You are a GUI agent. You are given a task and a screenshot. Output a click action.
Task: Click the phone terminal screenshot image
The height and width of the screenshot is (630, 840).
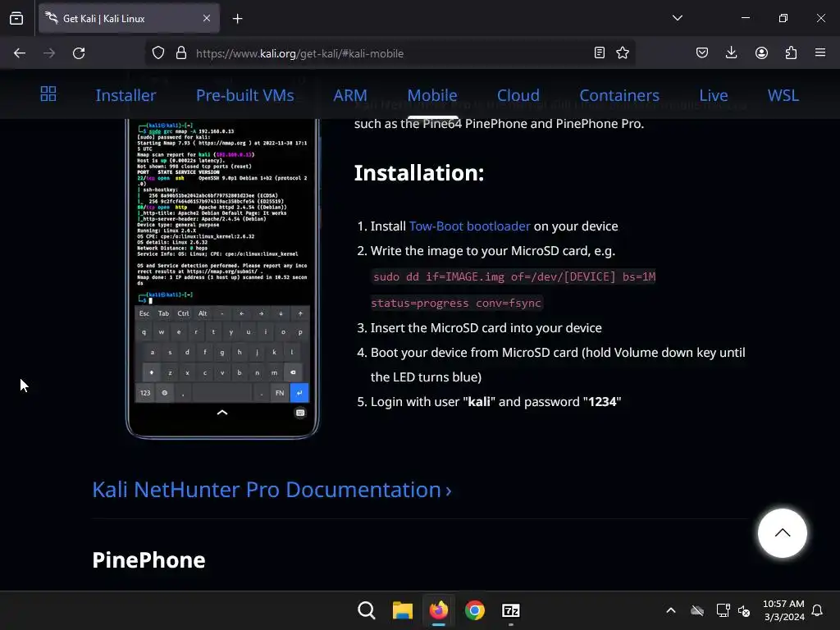222,278
